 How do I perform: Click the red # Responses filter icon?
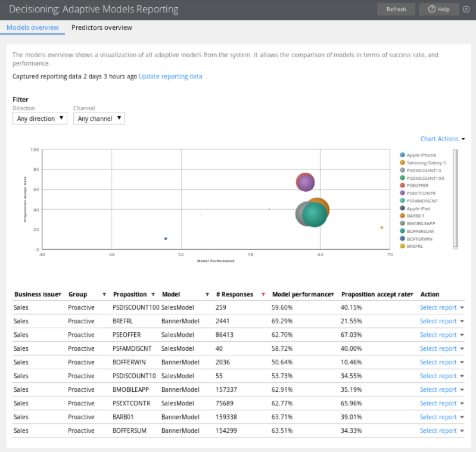pyautogui.click(x=263, y=295)
